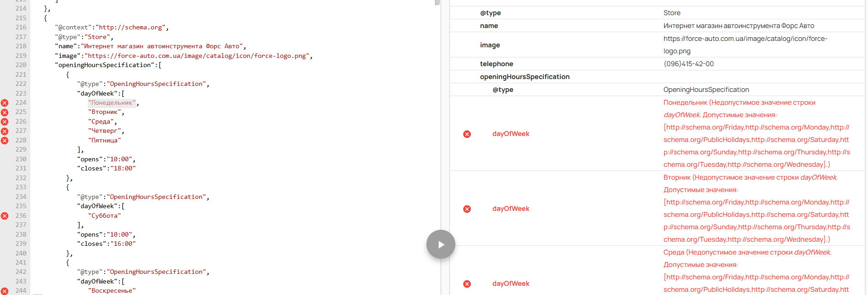Run the test with the play button

441,244
